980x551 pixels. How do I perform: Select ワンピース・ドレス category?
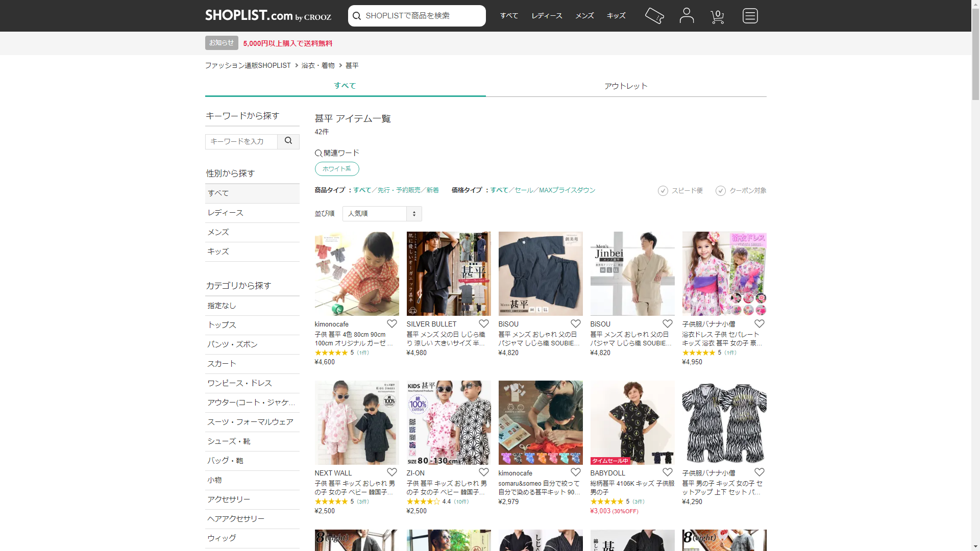click(x=239, y=383)
